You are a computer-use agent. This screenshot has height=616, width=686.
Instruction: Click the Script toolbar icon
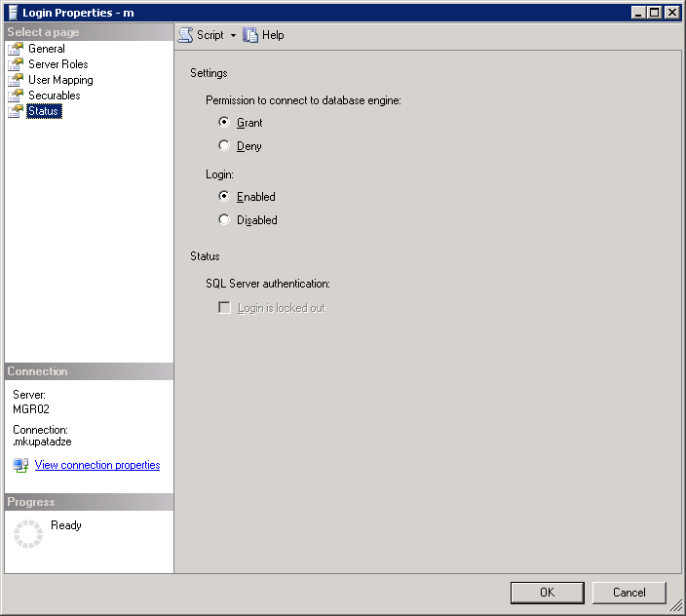[x=185, y=35]
